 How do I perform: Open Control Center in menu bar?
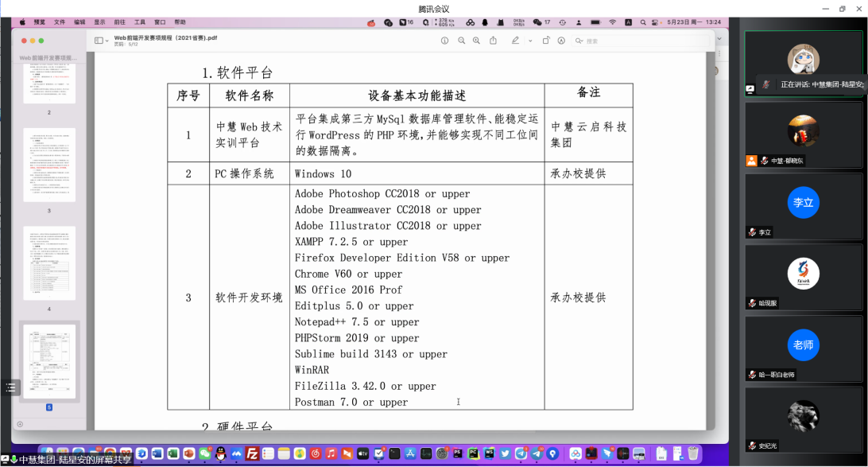[x=655, y=22]
